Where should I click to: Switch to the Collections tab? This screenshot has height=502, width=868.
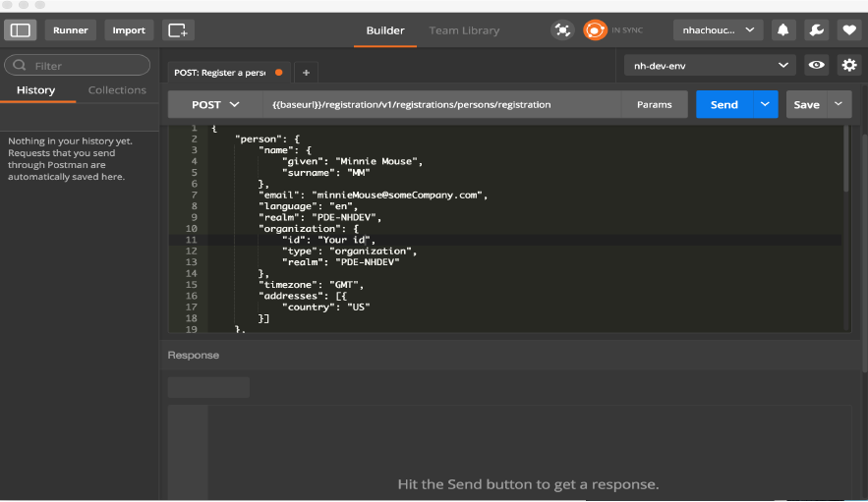point(117,90)
